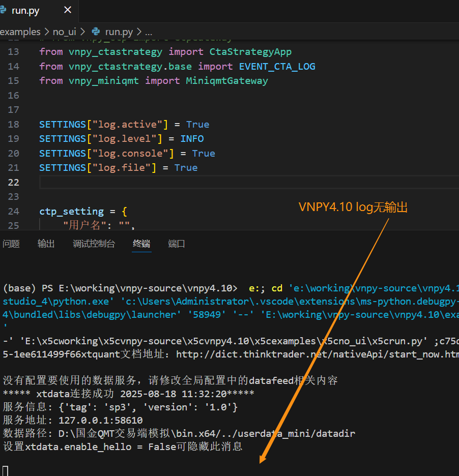This screenshot has height=476, width=459.
Task: Click the 数据路径 terminal line
Action: pyautogui.click(x=179, y=433)
